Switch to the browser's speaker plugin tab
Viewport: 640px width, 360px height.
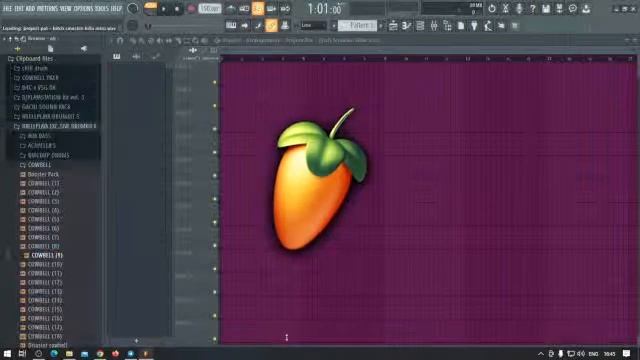tap(84, 49)
